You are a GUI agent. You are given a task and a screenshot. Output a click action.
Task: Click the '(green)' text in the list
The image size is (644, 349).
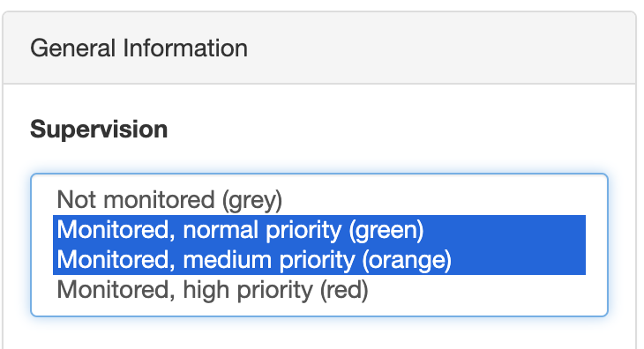pos(386,231)
